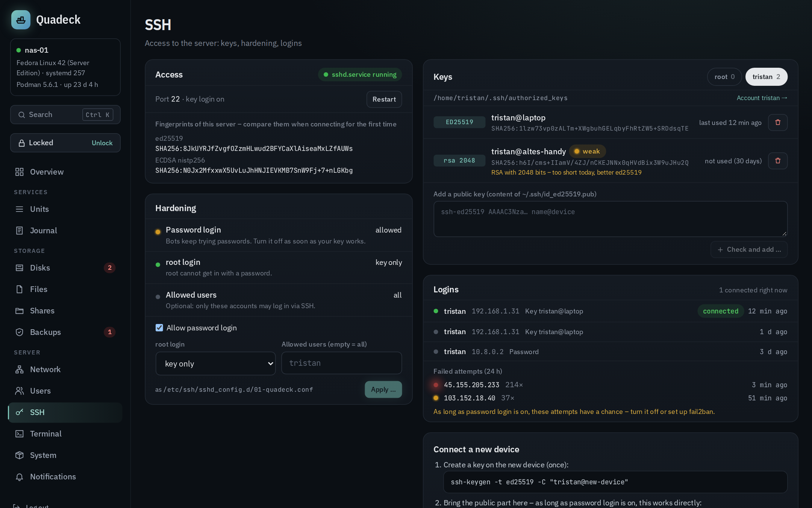
Task: Click the ED25519 key type badge
Action: pos(459,122)
